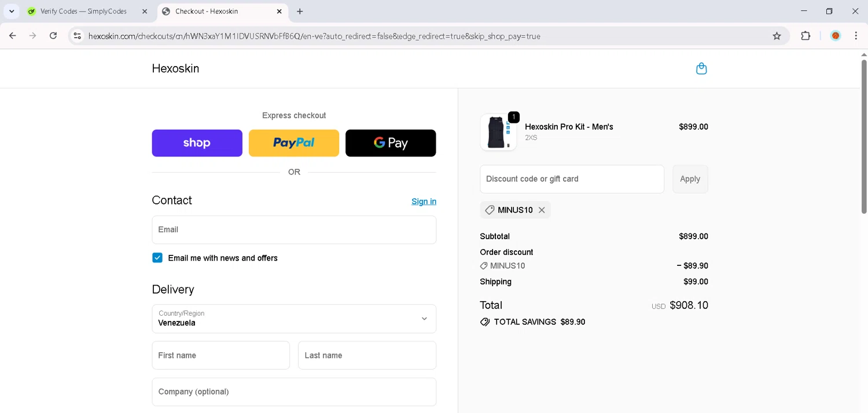Image resolution: width=868 pixels, height=413 pixels.
Task: Click the Hexoskin Pro Kit - Men's title
Action: [x=569, y=127]
